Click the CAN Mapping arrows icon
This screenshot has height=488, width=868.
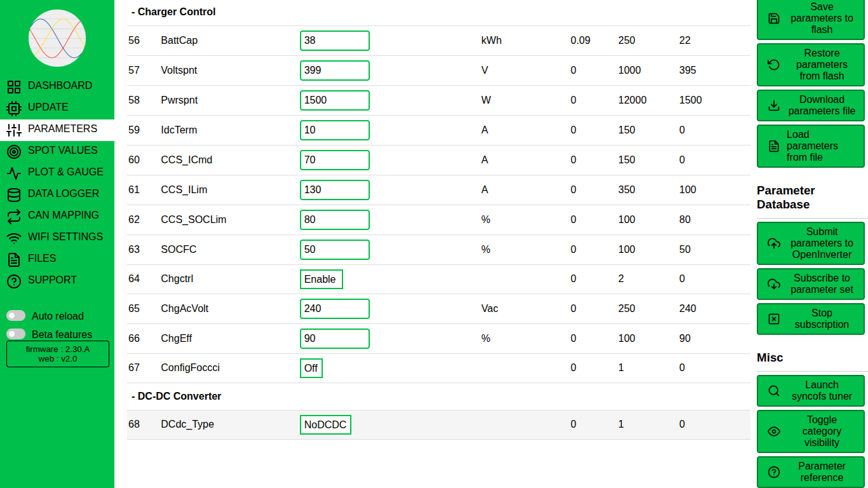(x=13, y=216)
